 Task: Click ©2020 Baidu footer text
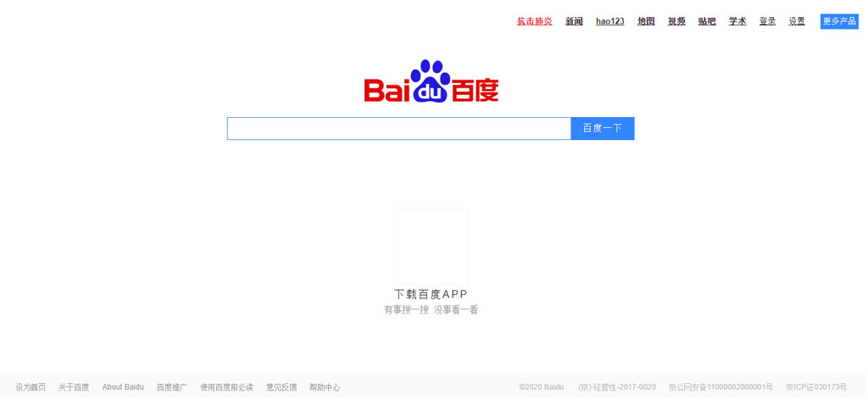click(x=542, y=387)
